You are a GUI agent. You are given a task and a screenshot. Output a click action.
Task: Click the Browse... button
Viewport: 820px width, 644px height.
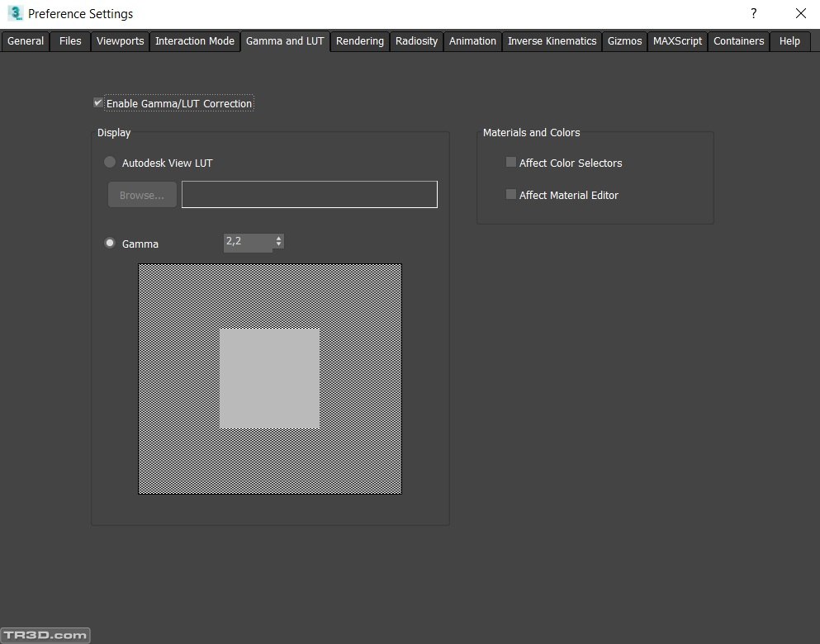coord(142,195)
